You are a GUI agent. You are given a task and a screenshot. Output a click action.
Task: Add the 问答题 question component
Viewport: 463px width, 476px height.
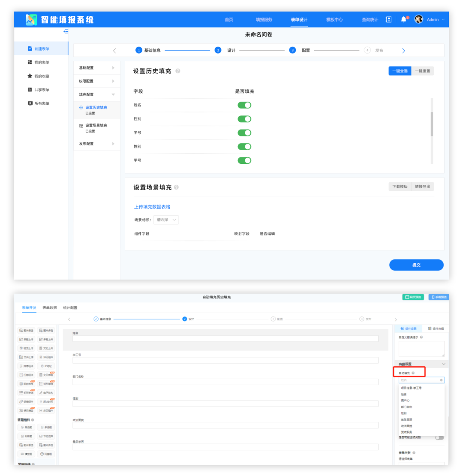pyautogui.click(x=46, y=454)
